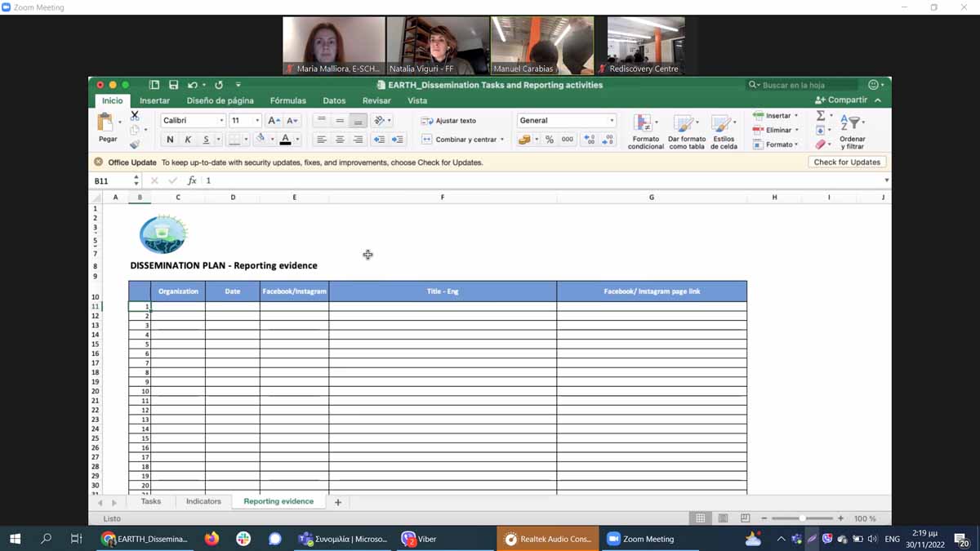Open the font color dropdown arrow

pos(297,140)
